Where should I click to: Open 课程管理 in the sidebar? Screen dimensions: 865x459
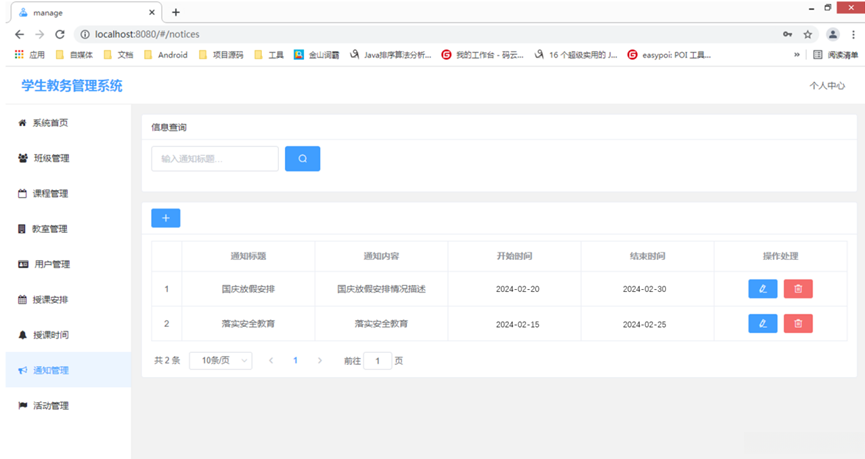pos(68,193)
